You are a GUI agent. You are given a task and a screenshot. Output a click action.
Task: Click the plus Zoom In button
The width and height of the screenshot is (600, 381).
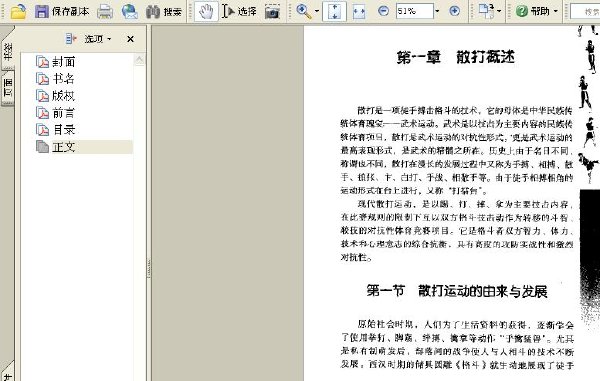pyautogui.click(x=454, y=11)
